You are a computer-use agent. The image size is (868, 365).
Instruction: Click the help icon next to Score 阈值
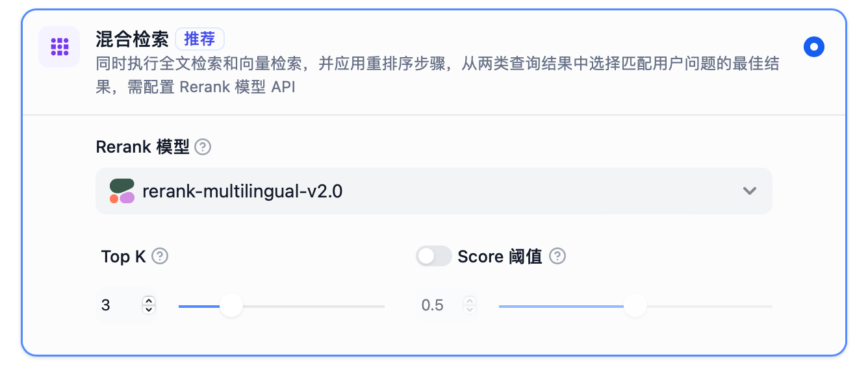(557, 257)
